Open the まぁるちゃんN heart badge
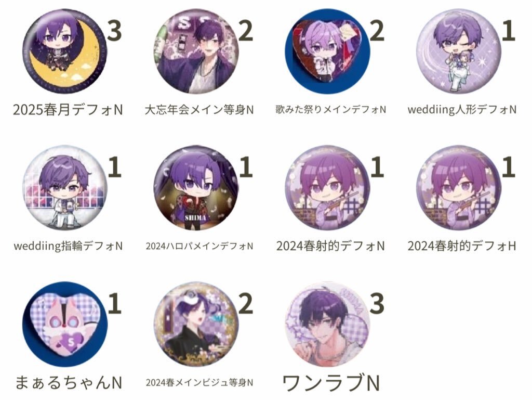 click(64, 324)
